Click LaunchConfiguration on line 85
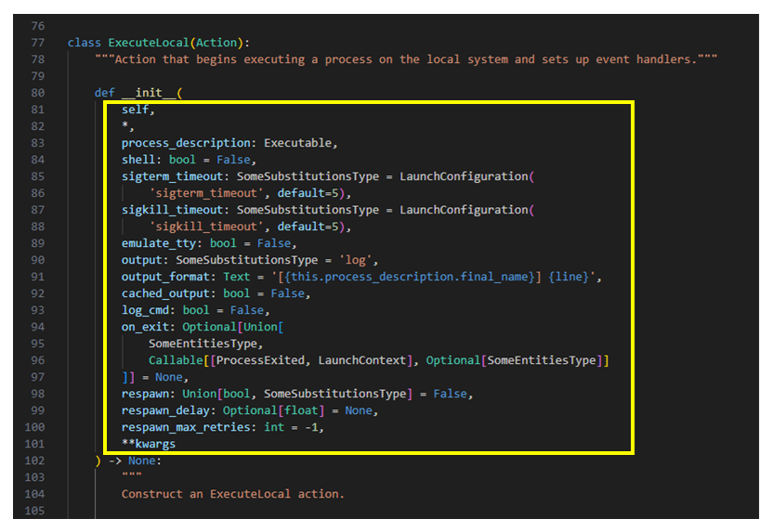The image size is (772, 532). tap(464, 176)
